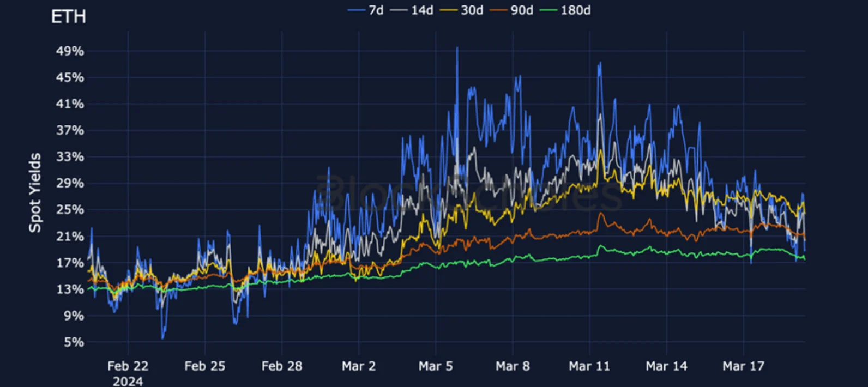Click the Mar 17 date label
Image resolution: width=868 pixels, height=387 pixels.
744,366
